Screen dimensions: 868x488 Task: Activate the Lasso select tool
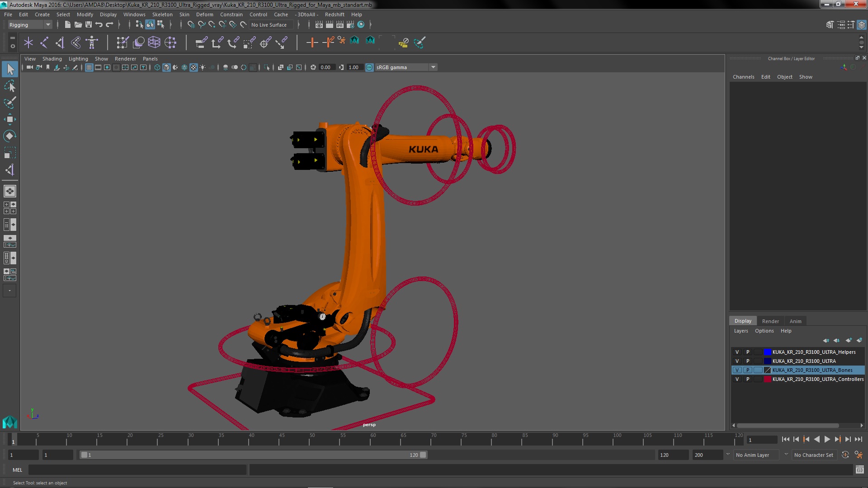(10, 86)
